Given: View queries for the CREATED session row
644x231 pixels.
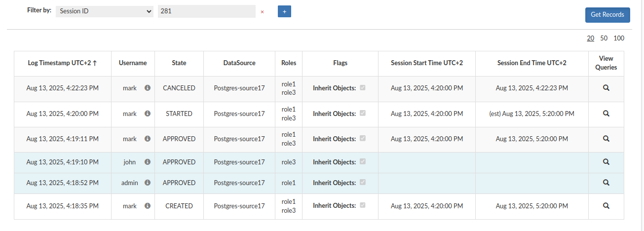Looking at the screenshot, I should (x=606, y=205).
